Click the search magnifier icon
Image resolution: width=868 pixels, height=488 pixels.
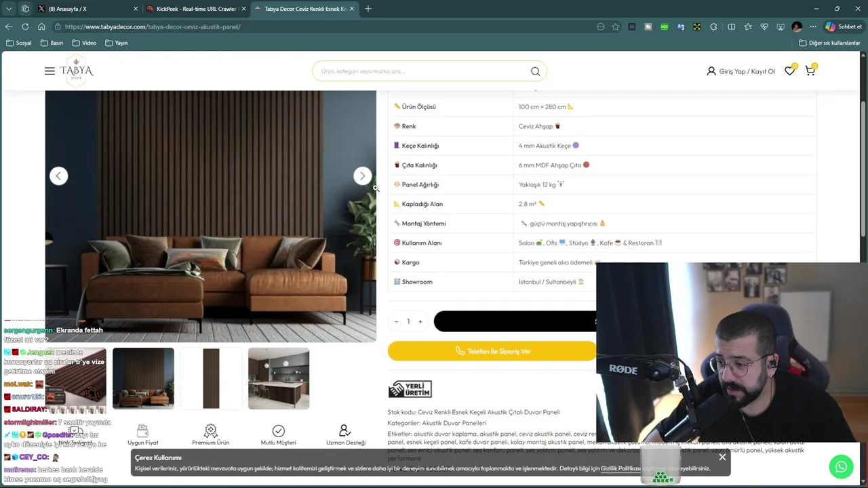coord(535,71)
